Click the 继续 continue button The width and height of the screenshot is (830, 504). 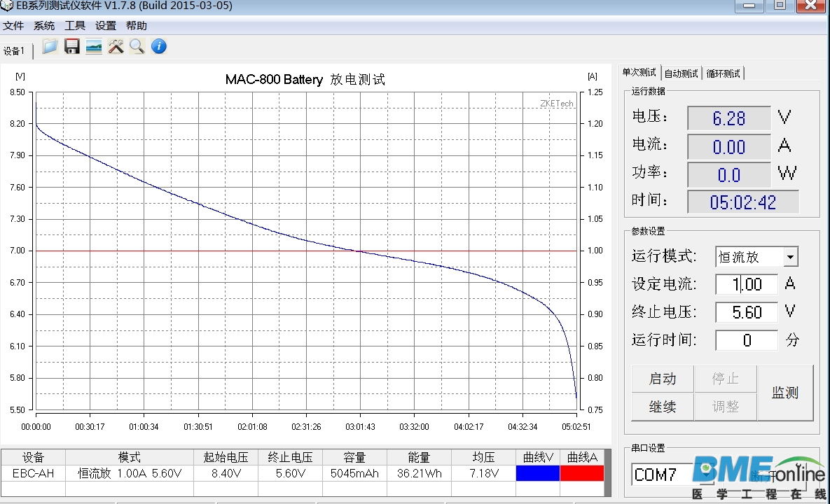pos(662,407)
